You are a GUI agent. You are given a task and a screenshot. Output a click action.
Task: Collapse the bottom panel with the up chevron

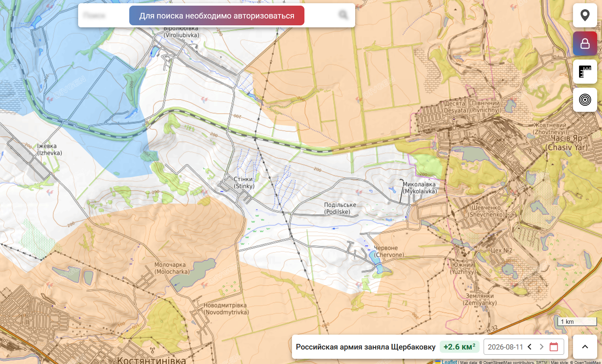point(585,347)
